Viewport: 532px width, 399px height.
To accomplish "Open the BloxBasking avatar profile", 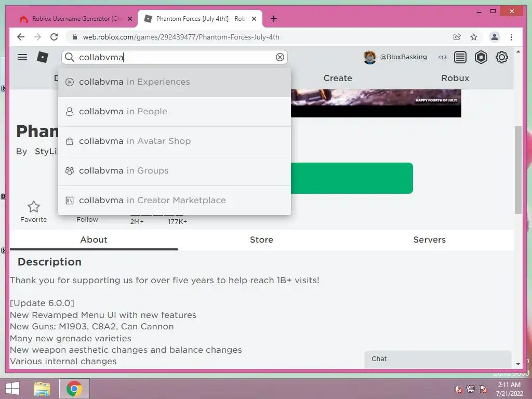I will (x=369, y=57).
